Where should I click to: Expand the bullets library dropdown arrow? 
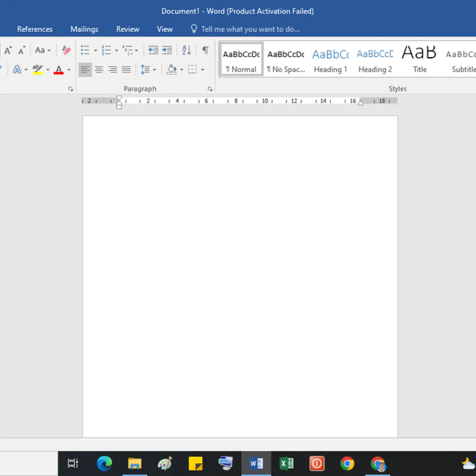coord(95,50)
